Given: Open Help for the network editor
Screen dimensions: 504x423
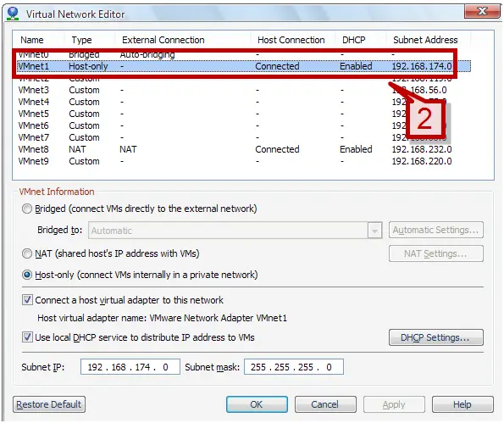Looking at the screenshot, I should click(462, 404).
